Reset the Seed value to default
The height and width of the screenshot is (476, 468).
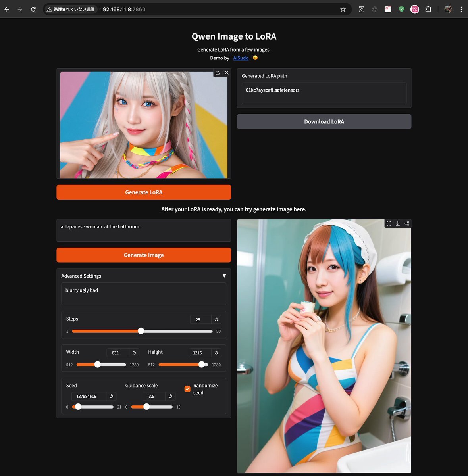coord(111,396)
